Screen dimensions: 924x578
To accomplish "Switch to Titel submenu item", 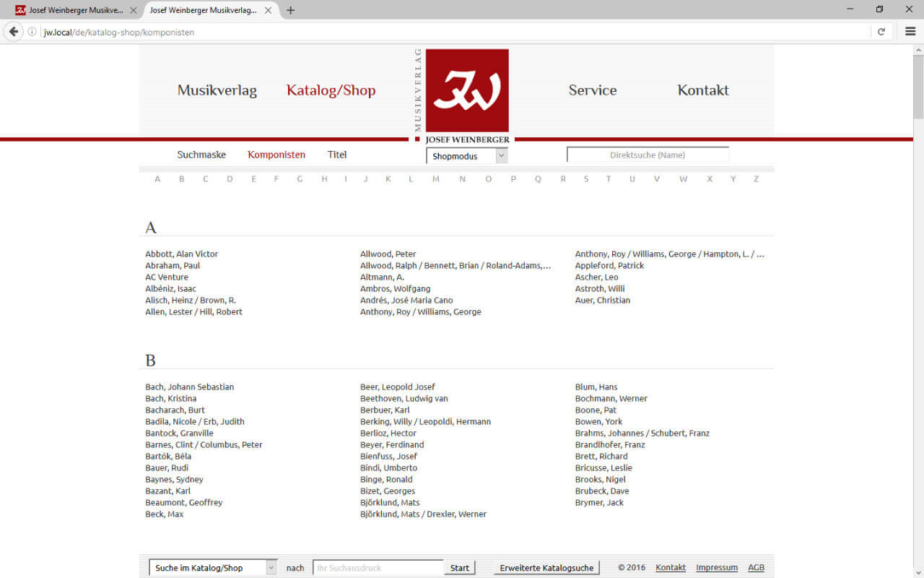I will 337,155.
